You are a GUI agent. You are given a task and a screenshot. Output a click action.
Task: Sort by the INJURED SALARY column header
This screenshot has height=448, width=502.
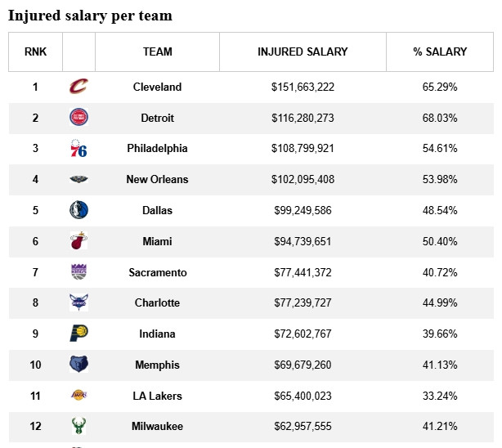[x=303, y=52]
